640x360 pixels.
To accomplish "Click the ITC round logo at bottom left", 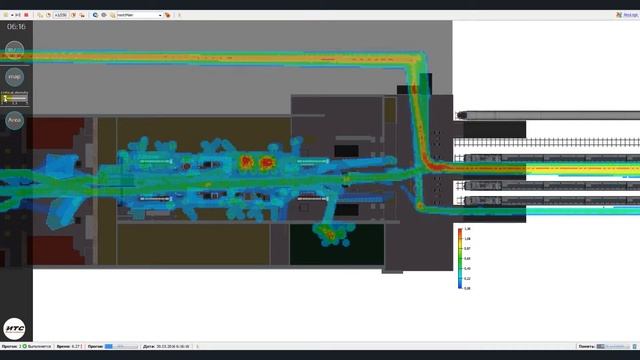I will [14, 329].
